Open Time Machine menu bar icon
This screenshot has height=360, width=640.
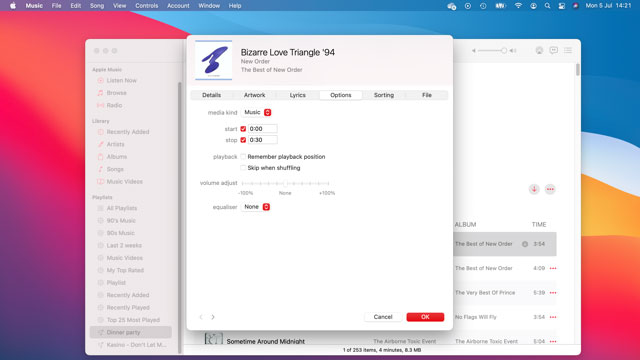pyautogui.click(x=483, y=6)
